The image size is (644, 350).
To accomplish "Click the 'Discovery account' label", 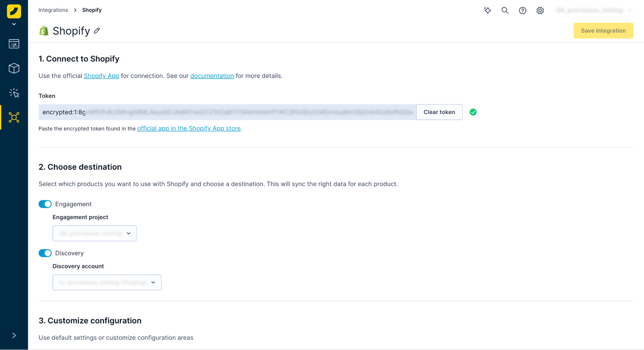I will pyautogui.click(x=78, y=266).
